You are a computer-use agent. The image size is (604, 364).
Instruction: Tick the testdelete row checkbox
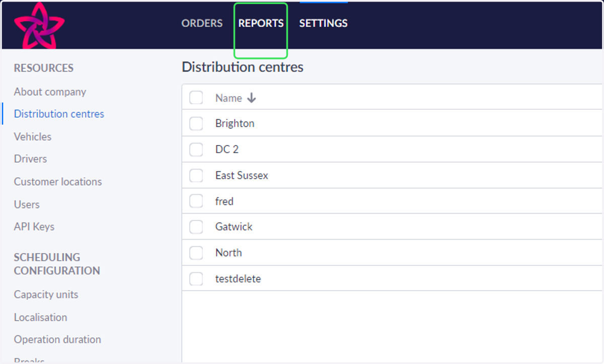(x=196, y=278)
